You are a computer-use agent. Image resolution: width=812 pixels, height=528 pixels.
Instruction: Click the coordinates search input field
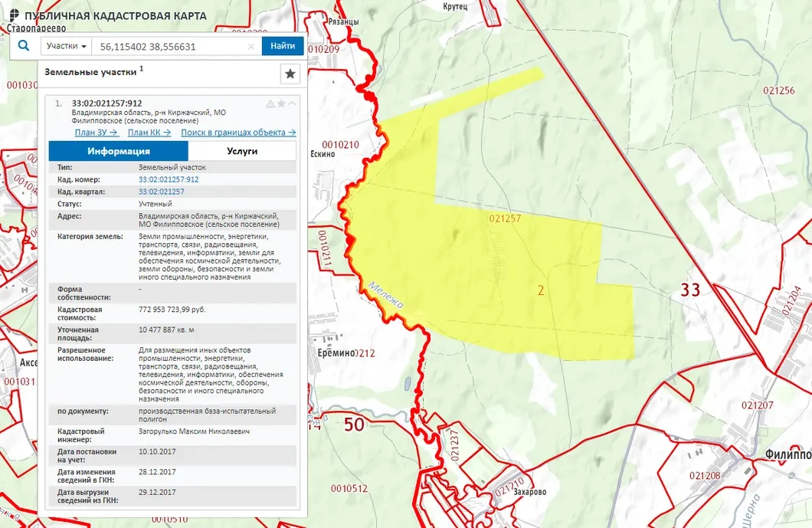169,46
